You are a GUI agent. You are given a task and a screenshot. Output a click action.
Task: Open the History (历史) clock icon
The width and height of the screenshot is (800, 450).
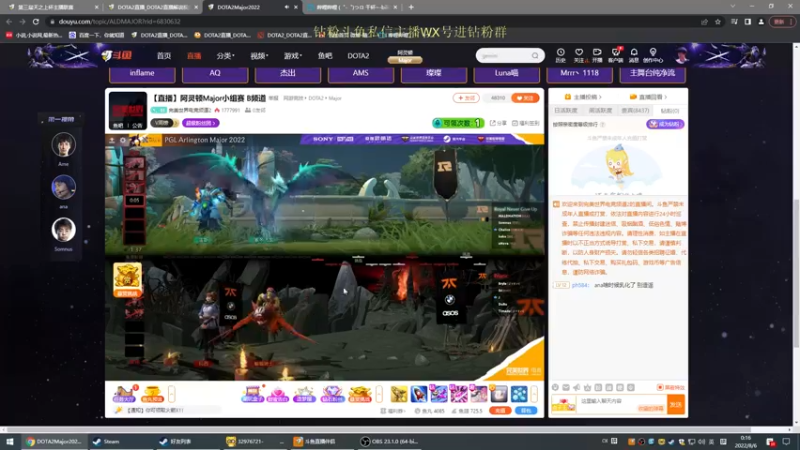coord(560,55)
